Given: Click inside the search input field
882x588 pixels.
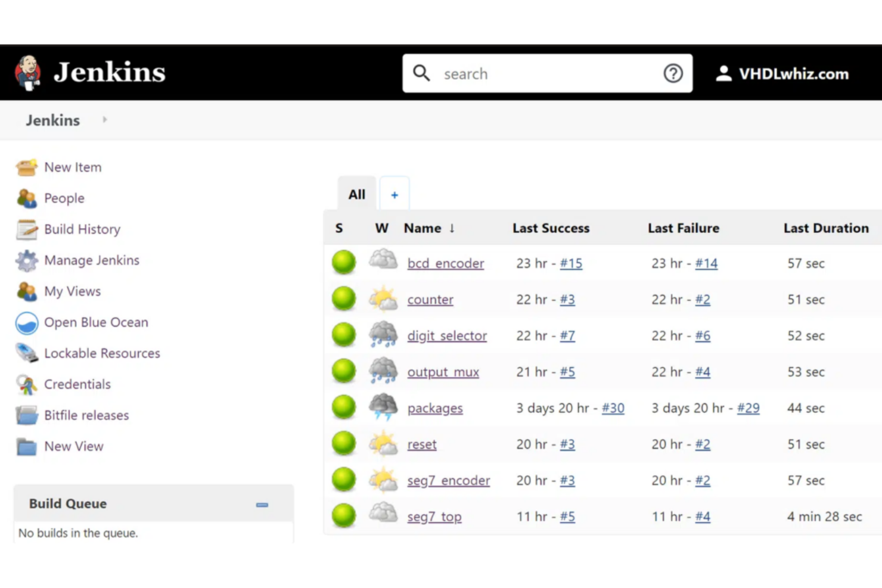Looking at the screenshot, I should [x=536, y=73].
